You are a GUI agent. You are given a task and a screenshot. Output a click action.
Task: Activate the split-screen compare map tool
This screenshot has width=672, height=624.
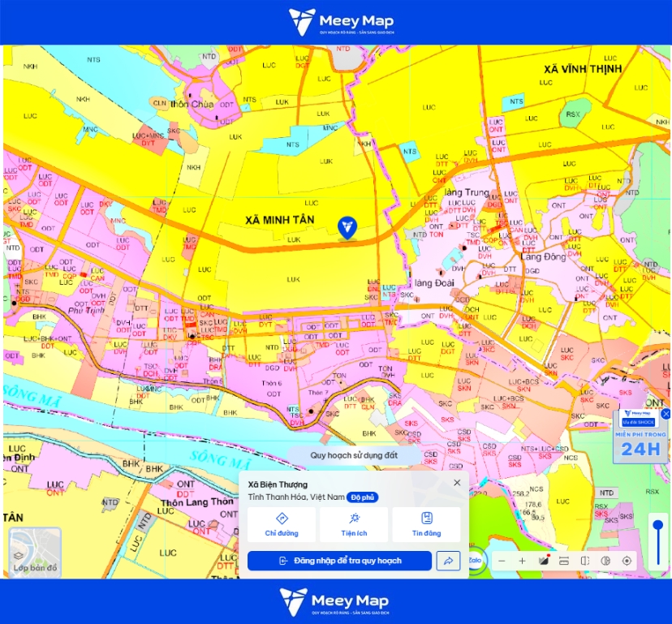[x=585, y=561]
